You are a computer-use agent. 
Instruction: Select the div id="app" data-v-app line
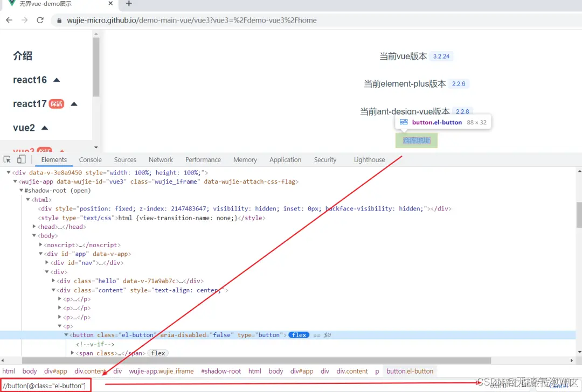tap(87, 254)
